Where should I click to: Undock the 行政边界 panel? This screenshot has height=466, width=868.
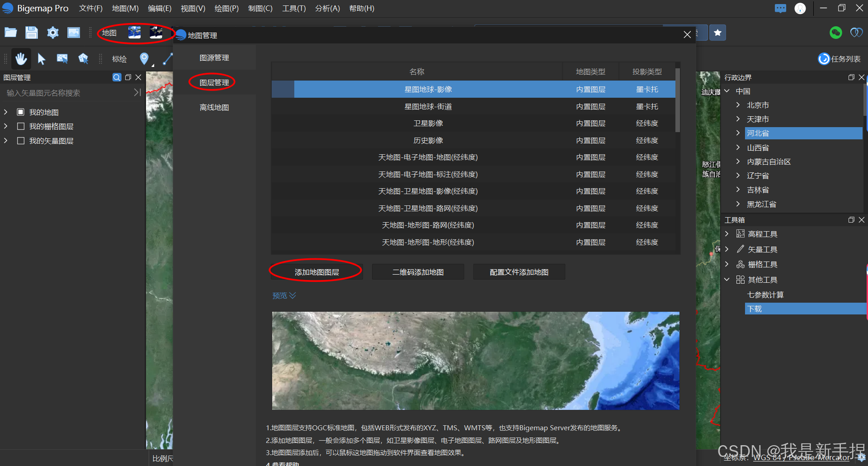[x=851, y=77]
